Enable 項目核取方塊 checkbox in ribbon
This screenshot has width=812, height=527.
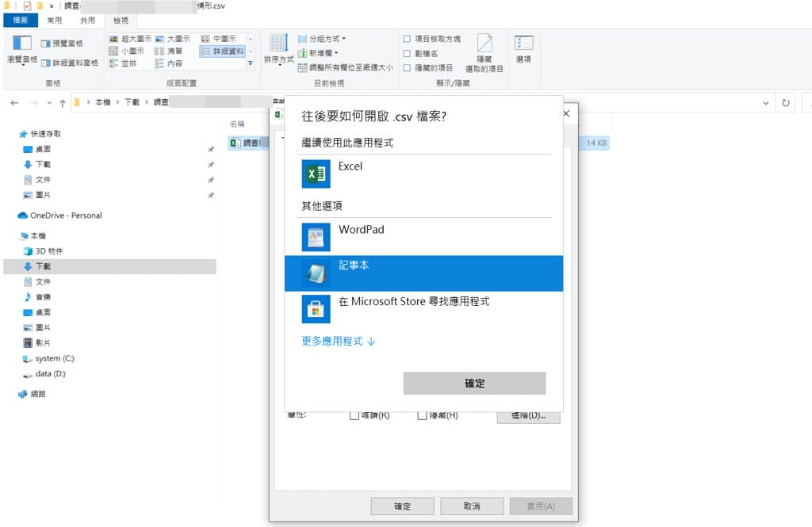coord(407,39)
